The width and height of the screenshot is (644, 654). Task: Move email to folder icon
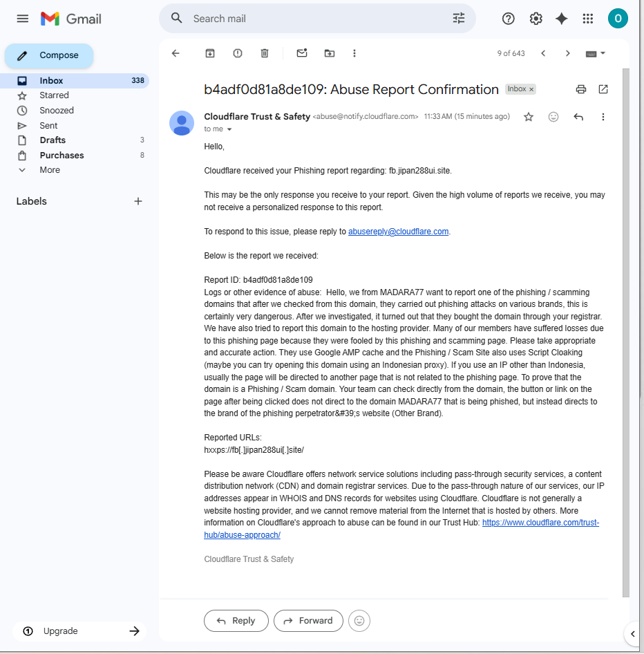[x=330, y=53]
